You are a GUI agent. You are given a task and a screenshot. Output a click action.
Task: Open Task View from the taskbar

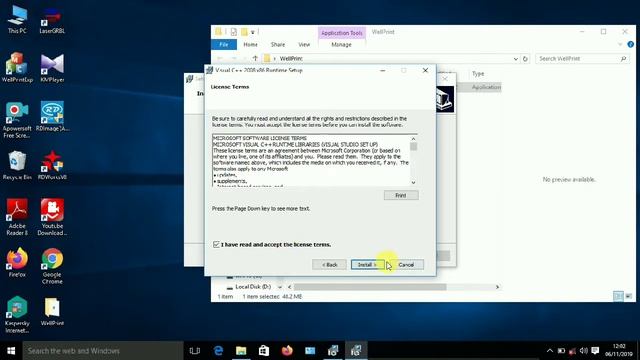[x=195, y=351]
